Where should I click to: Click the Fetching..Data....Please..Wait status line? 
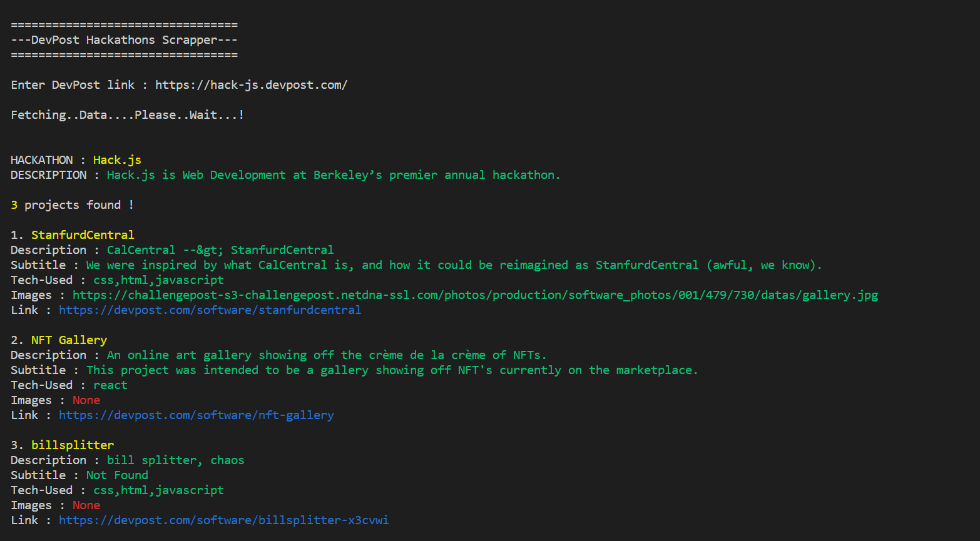point(127,114)
